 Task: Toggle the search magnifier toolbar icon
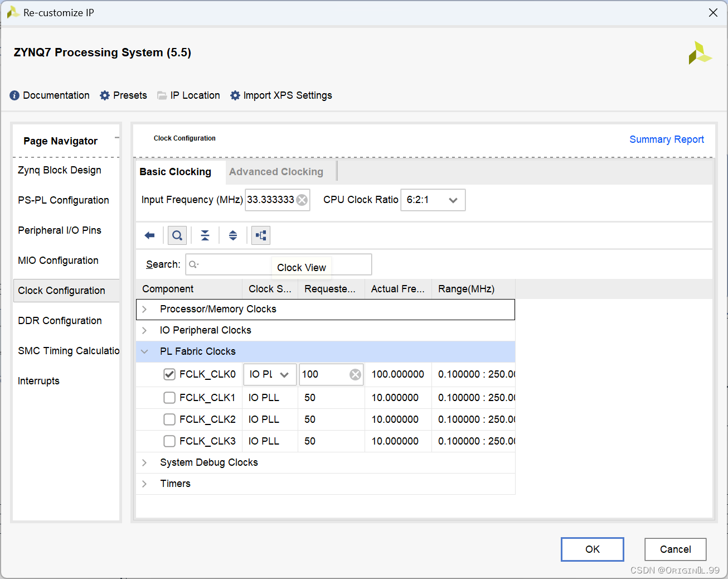point(177,235)
